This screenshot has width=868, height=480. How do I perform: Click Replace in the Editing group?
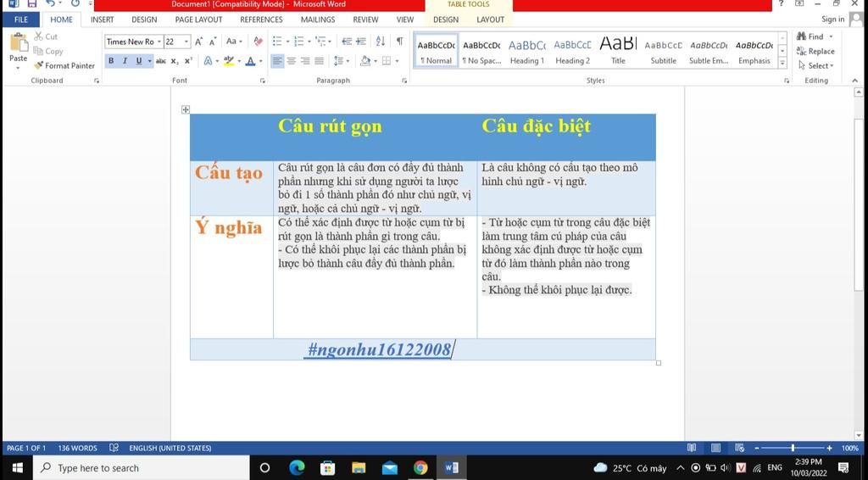coord(815,51)
